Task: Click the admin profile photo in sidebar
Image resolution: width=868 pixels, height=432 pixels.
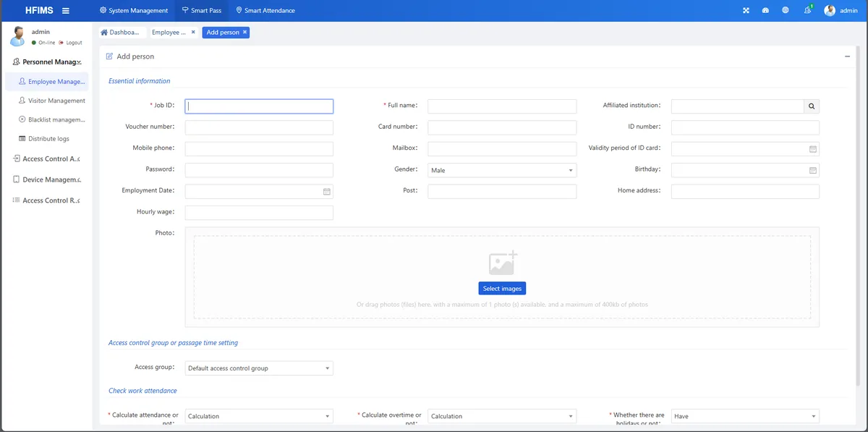Action: (x=17, y=36)
